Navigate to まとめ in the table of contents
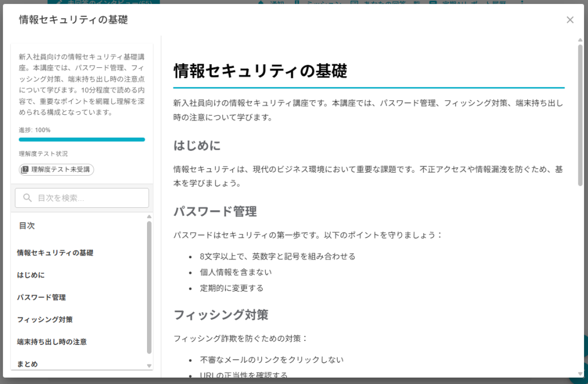Viewport: 588px width, 384px height. [28, 364]
